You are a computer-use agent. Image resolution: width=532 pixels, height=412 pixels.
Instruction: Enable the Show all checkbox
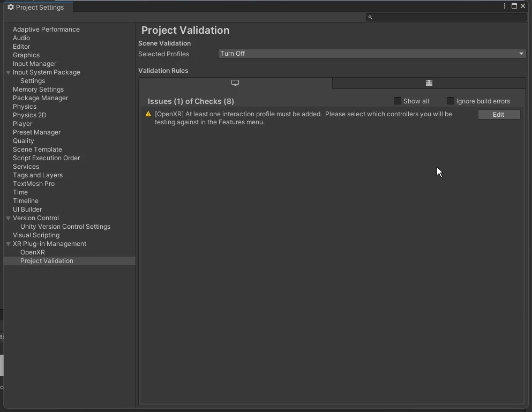click(x=398, y=101)
